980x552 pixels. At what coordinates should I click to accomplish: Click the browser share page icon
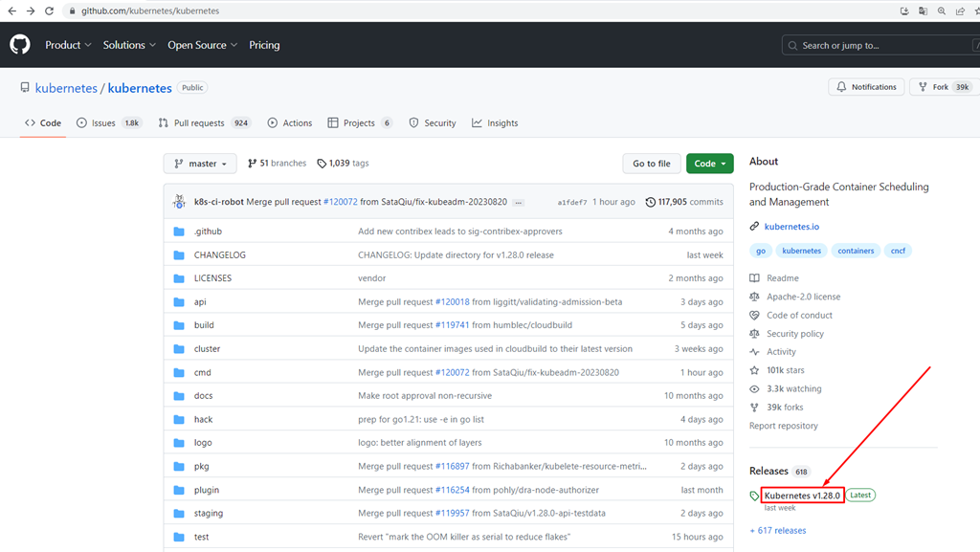(960, 11)
